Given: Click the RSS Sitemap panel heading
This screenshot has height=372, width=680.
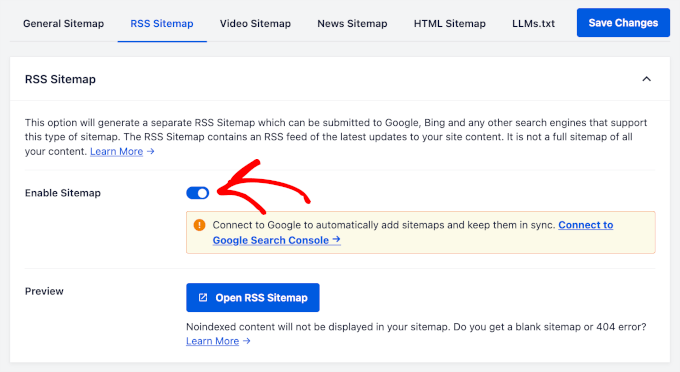Looking at the screenshot, I should pos(60,79).
